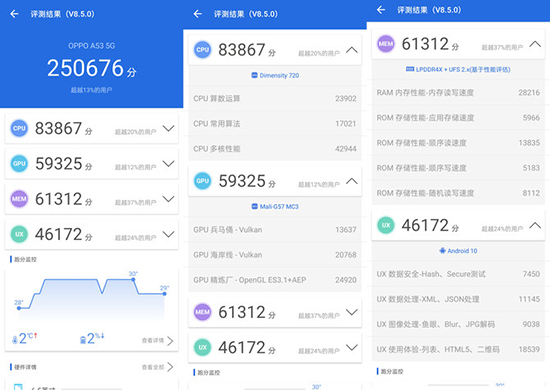Tap back arrow in first screen header
Image resolution: width=550 pixels, height=390 pixels.
pos(14,14)
